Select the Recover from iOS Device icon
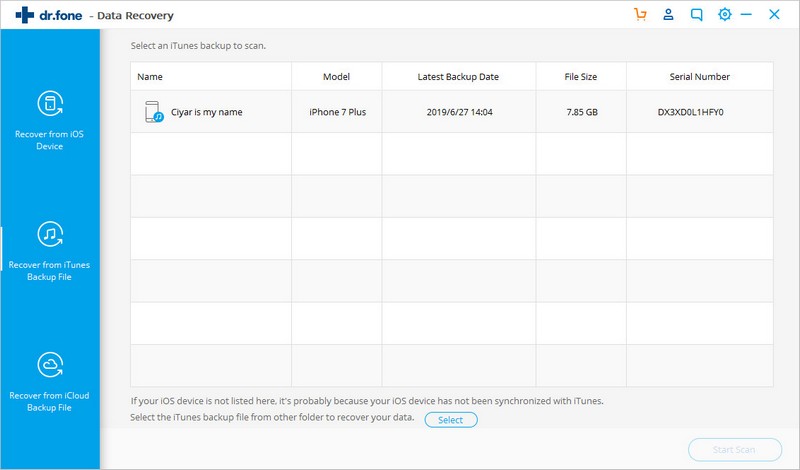The image size is (800, 470). (x=50, y=104)
